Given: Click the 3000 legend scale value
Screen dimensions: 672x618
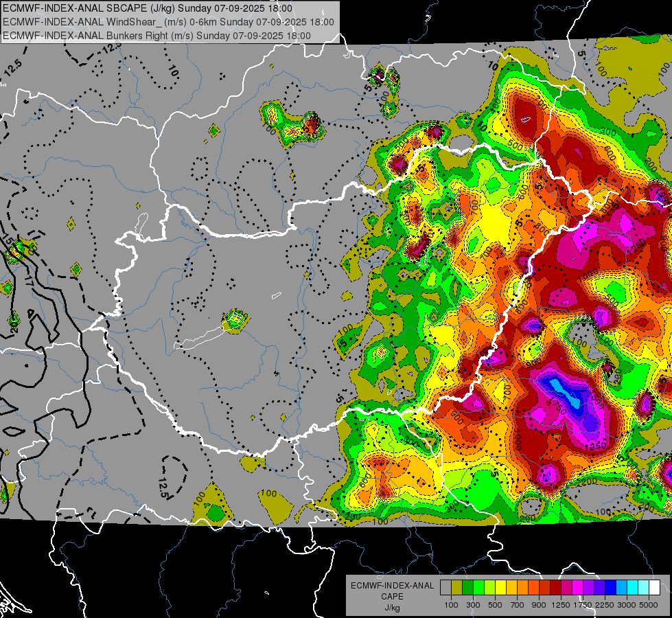Looking at the screenshot, I should click(627, 605).
